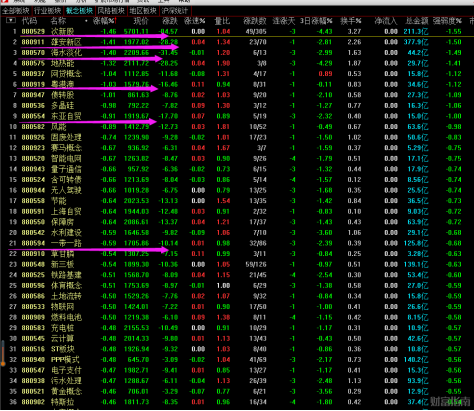Select the 智能电网 sector name
Viewport: 474px width, 411px height.
66,158
